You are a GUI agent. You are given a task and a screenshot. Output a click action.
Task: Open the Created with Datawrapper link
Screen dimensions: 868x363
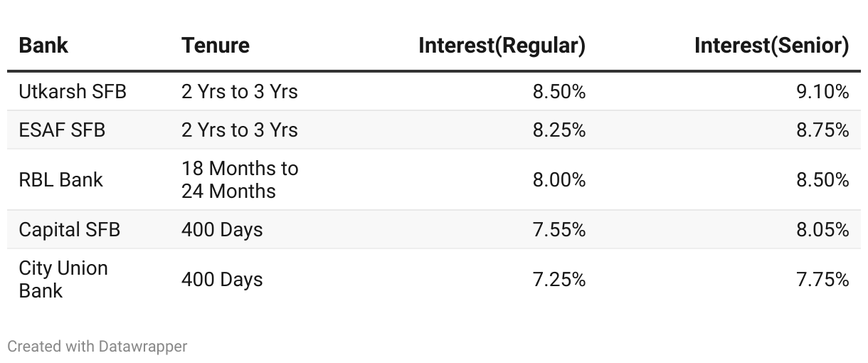coord(97,347)
